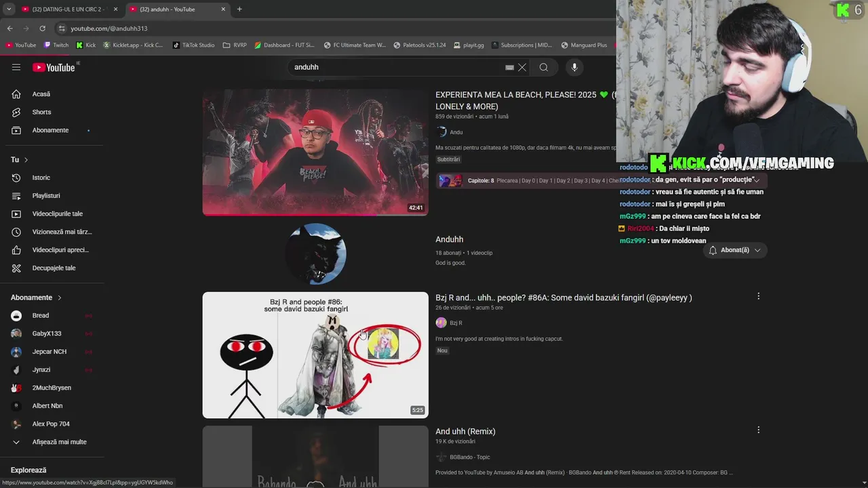The width and height of the screenshot is (868, 488).
Task: Open Kick bookmark
Action: point(86,45)
